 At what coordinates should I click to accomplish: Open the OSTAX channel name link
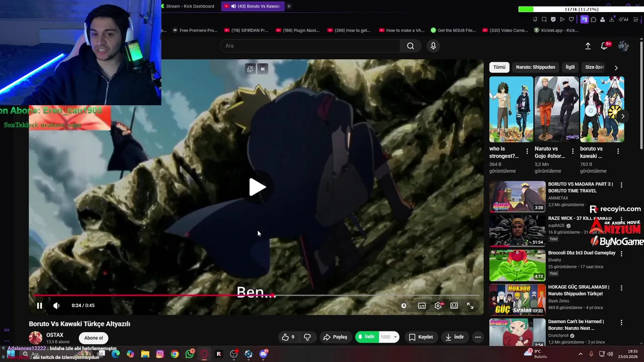point(55,335)
